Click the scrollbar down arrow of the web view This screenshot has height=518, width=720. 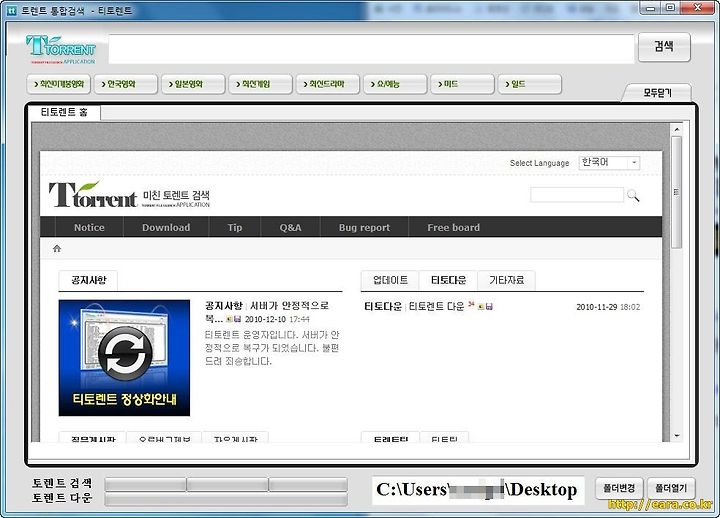point(676,435)
